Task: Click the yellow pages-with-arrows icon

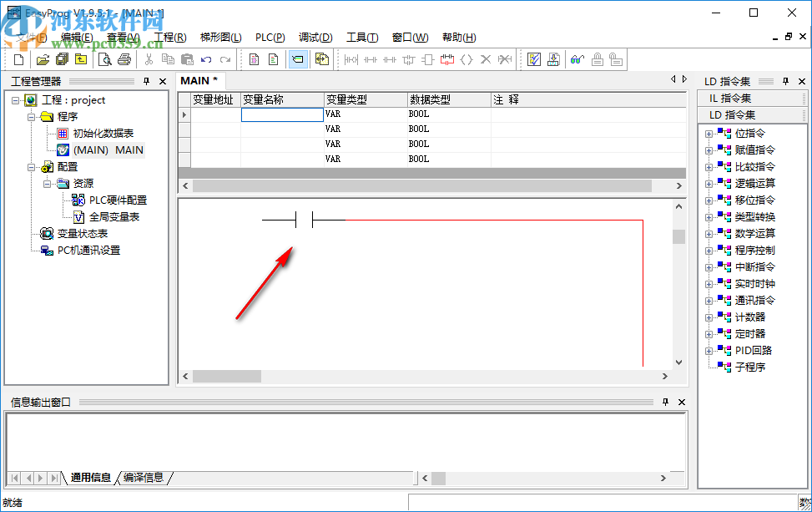Action: (322, 59)
